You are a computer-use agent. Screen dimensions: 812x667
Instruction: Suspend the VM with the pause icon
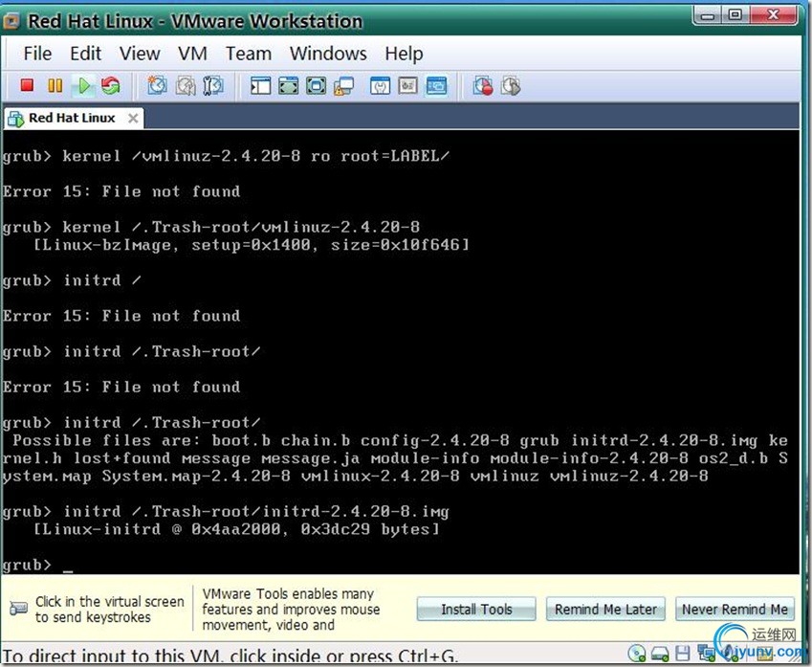tap(55, 85)
